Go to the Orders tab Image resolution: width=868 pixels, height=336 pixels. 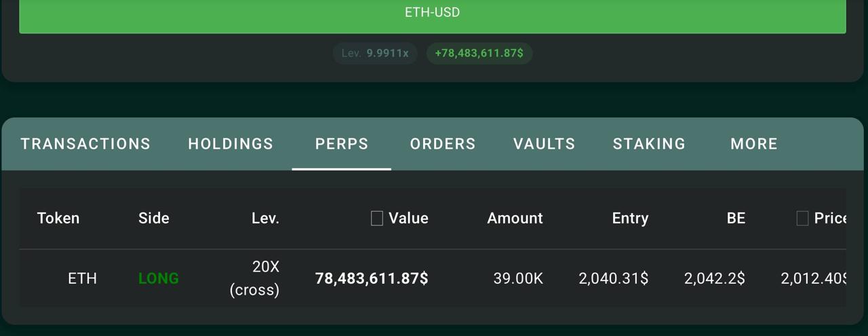[x=443, y=144]
